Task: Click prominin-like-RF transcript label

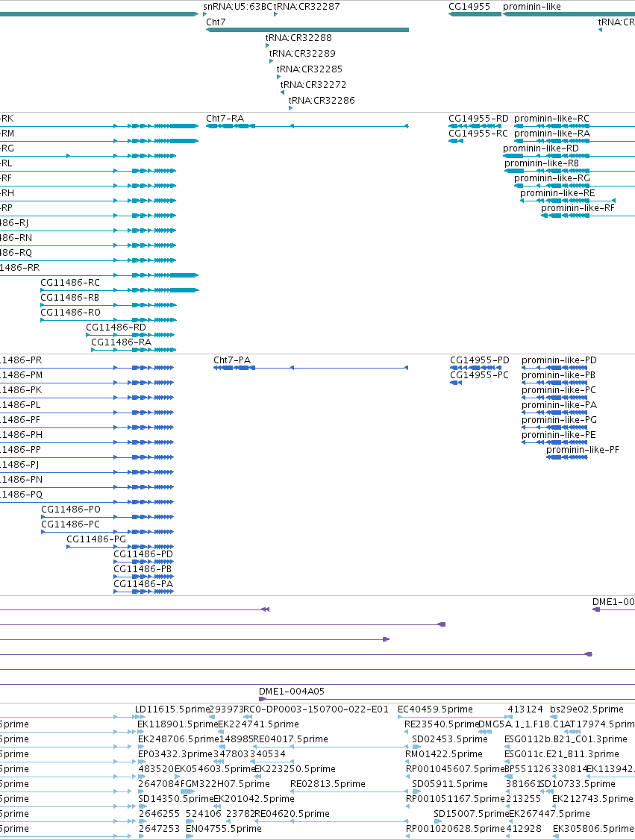Action: 578,208
